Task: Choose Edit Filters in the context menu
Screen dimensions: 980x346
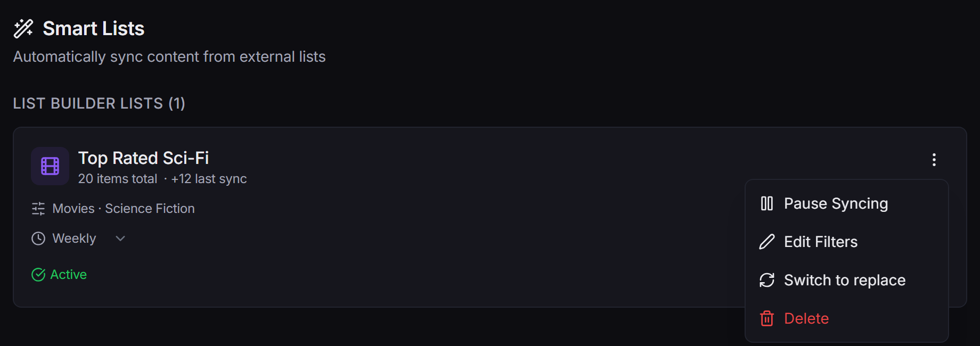Action: click(x=847, y=242)
